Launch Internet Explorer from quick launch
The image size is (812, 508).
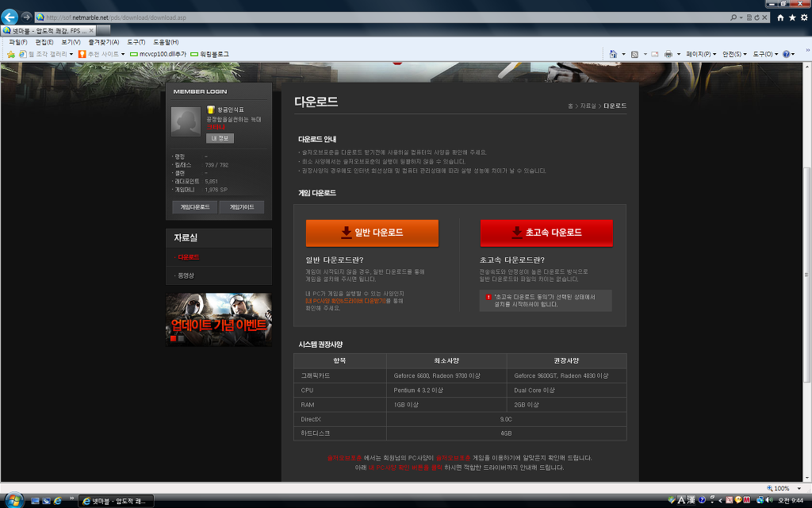point(57,501)
